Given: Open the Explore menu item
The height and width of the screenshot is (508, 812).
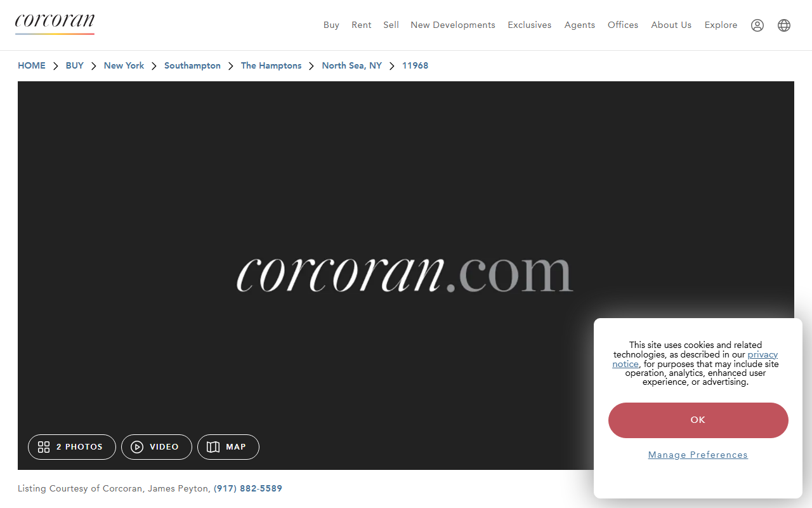Looking at the screenshot, I should coord(721,25).
